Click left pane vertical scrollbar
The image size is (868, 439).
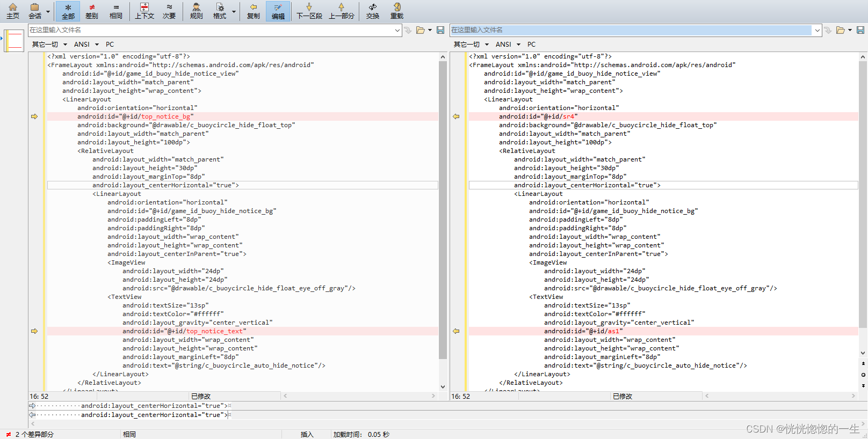(443, 209)
